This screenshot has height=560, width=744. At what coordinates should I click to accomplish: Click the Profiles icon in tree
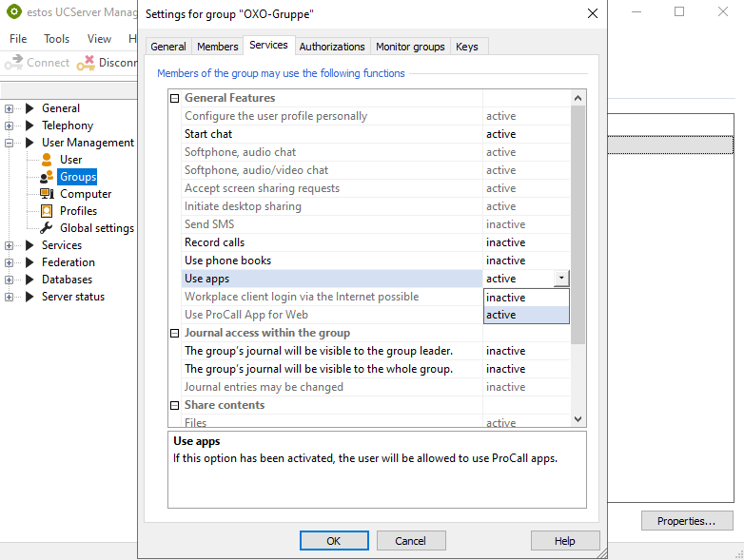(x=47, y=211)
